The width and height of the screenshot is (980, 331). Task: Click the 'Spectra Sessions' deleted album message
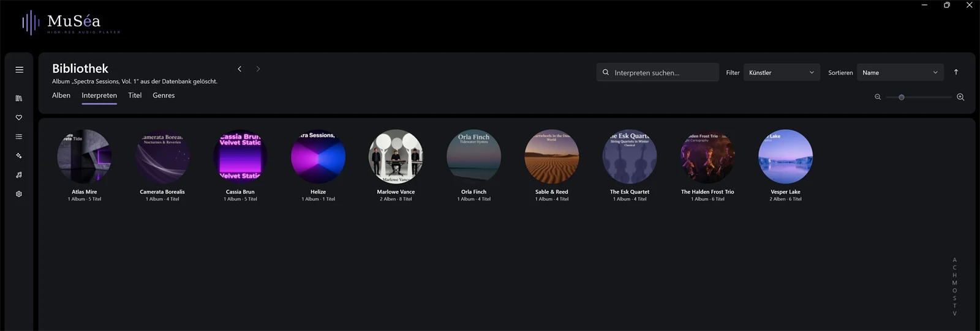click(135, 81)
